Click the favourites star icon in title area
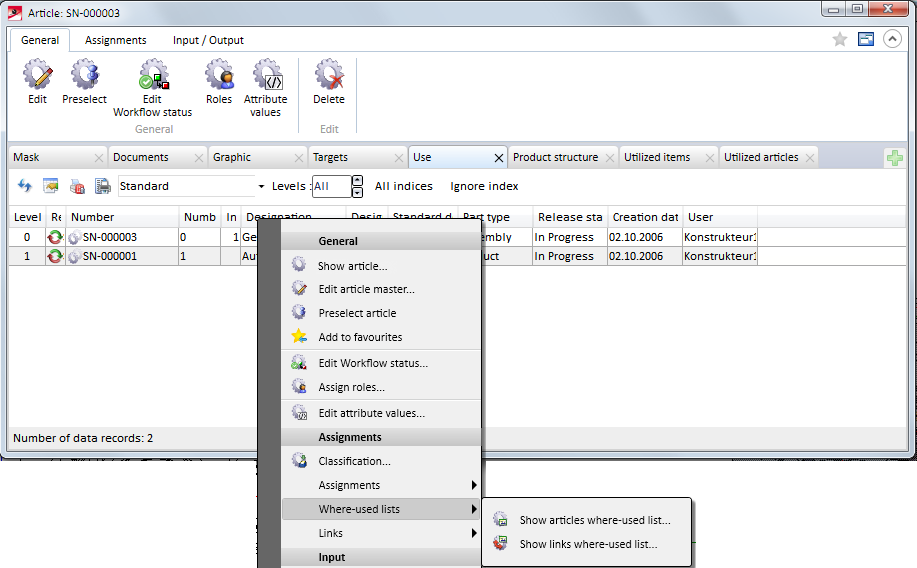The width and height of the screenshot is (917, 568). [840, 39]
